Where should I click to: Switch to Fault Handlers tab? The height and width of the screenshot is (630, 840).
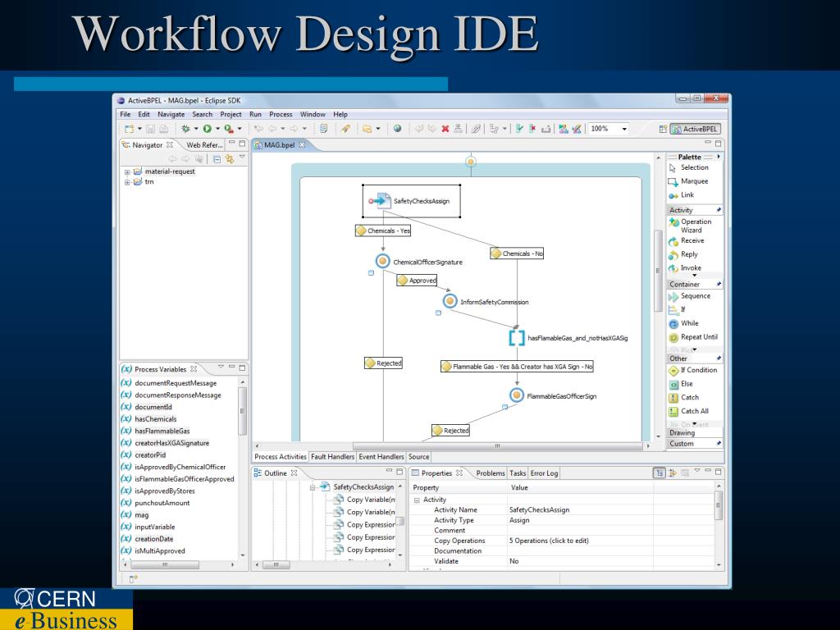tap(333, 457)
